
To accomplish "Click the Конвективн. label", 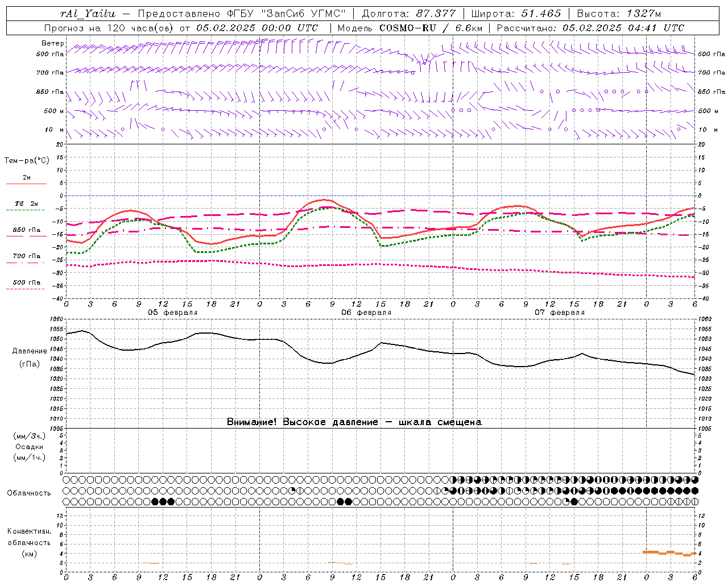I will coord(29,531).
